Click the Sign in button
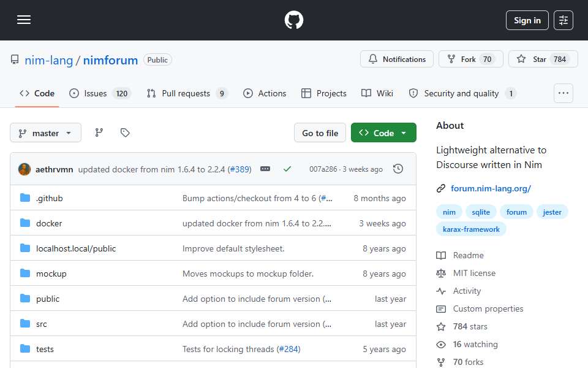 point(527,20)
